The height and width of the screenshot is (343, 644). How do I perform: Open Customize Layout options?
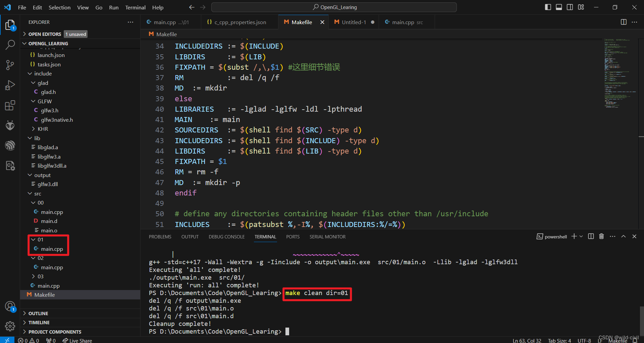[x=581, y=7]
